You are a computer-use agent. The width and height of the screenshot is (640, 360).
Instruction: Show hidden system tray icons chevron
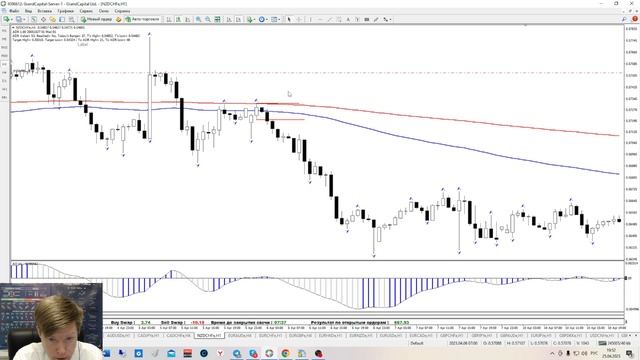pos(552,353)
